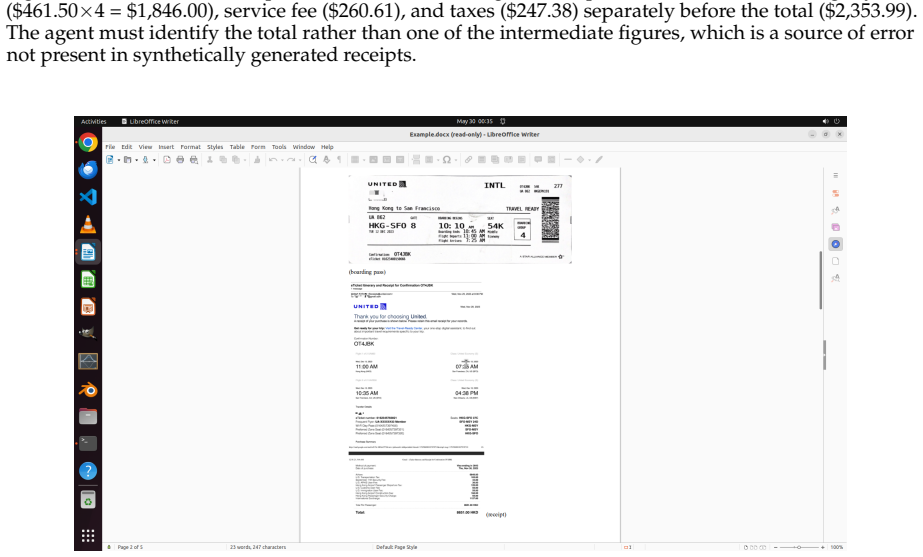Viewport: 923px width, 557px height.
Task: Open Find and Replace toolbar icon
Action: pos(313,160)
